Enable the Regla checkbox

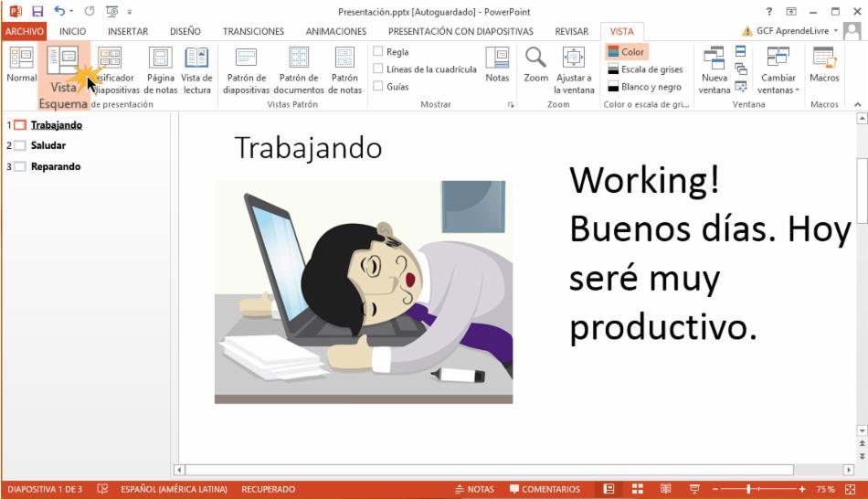click(x=378, y=52)
